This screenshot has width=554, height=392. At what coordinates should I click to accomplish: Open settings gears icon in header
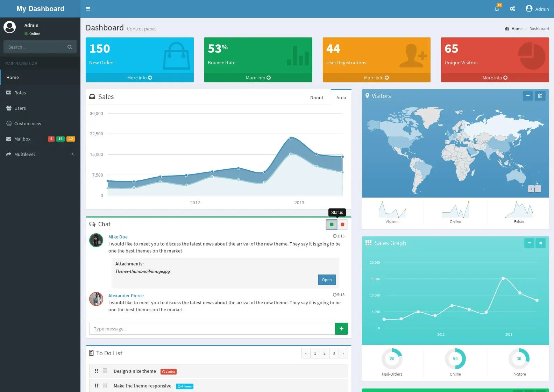point(512,9)
